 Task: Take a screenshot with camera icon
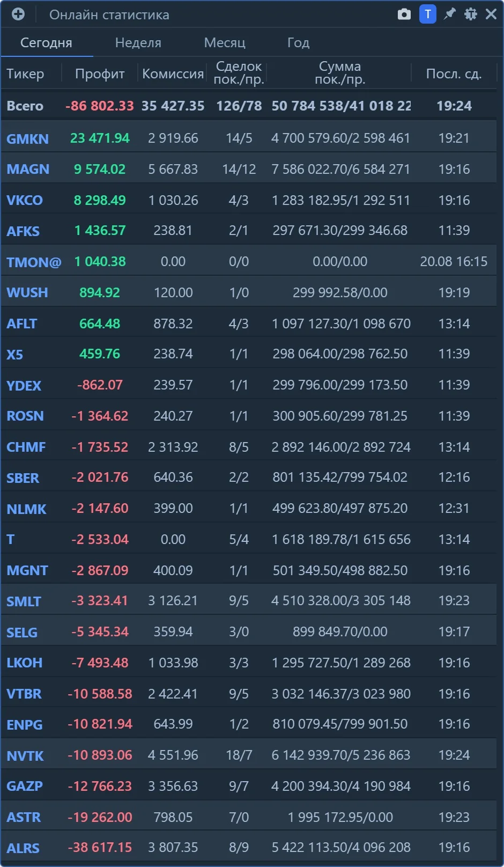point(404,14)
